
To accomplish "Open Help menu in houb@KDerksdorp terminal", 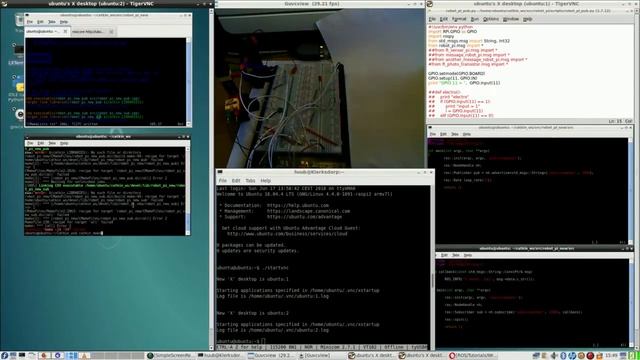I will pyautogui.click(x=265, y=180).
